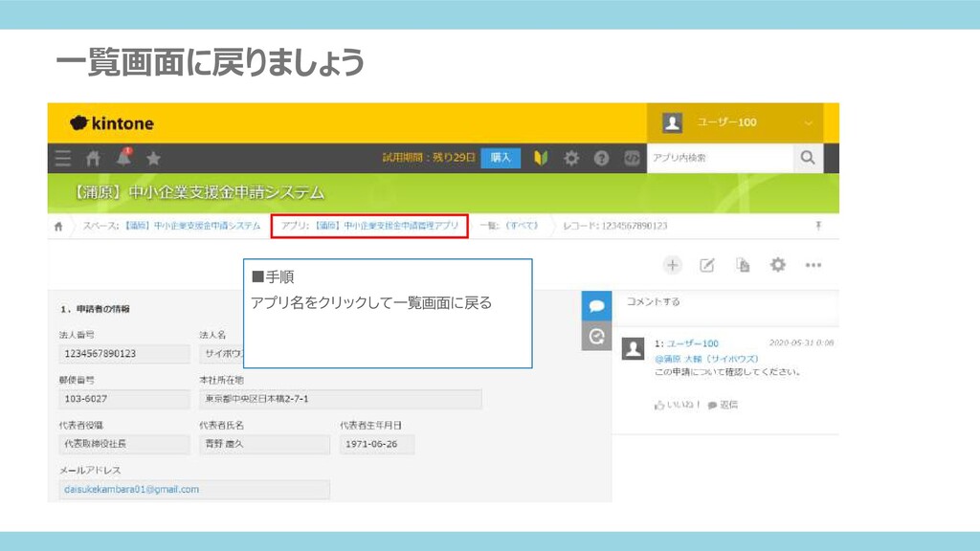This screenshot has height=551, width=980.
Task: Open ユーザー100 link in comment
Action: (x=693, y=343)
